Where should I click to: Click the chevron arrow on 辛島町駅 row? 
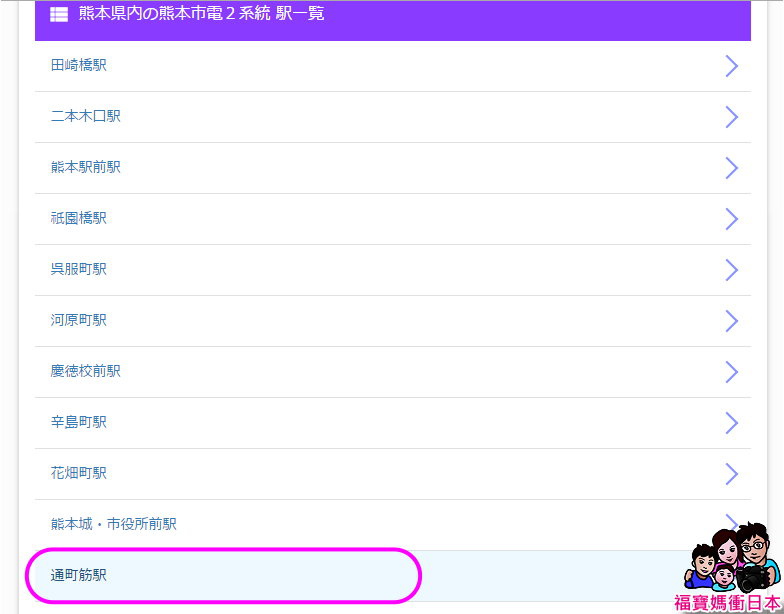point(732,423)
